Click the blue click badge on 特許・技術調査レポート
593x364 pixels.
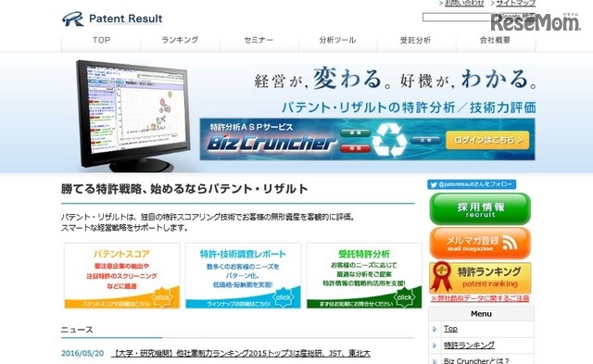(x=284, y=297)
